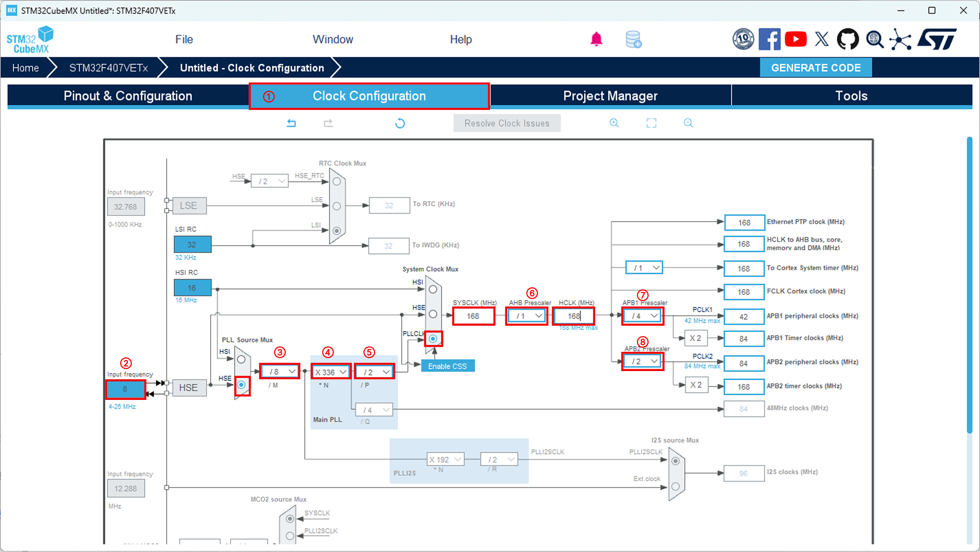980x552 pixels.
Task: Open the Cortex System timer /1 dropdown
Action: (x=644, y=268)
